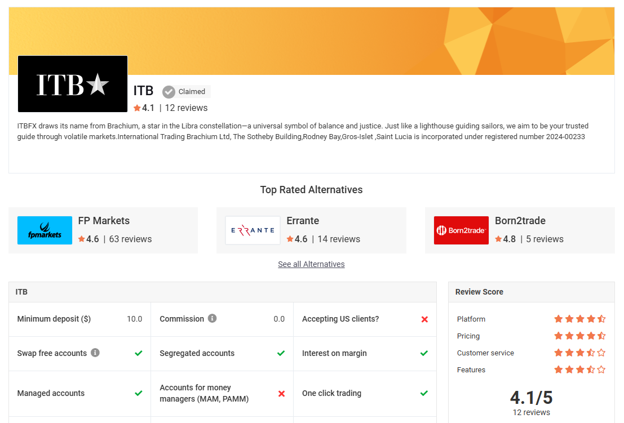This screenshot has width=624, height=423.
Task: Click the ITB star logo image
Action: [x=72, y=84]
